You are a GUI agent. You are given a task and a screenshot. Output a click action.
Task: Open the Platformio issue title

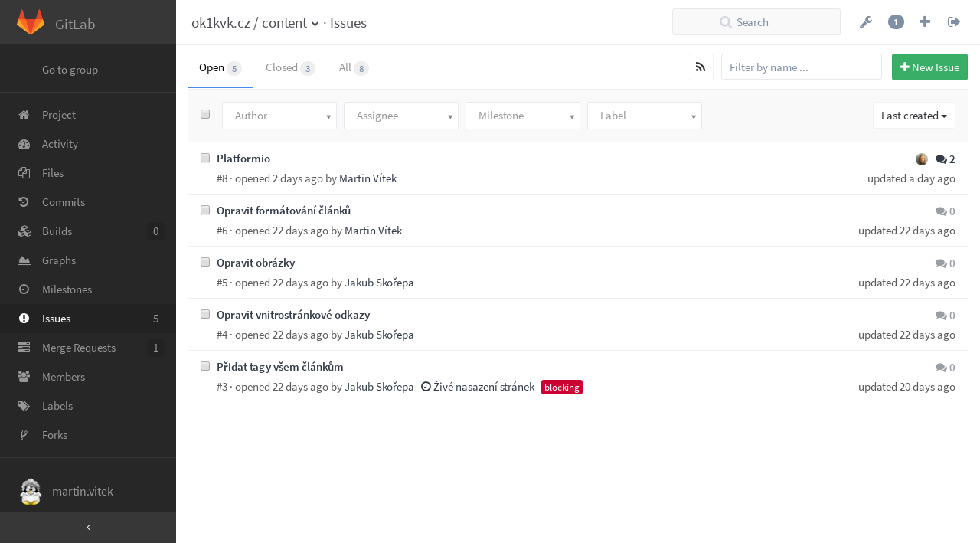243,159
